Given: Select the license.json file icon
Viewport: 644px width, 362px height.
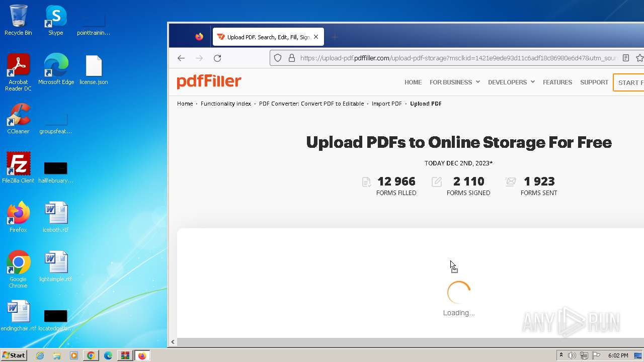Looking at the screenshot, I should (x=94, y=69).
